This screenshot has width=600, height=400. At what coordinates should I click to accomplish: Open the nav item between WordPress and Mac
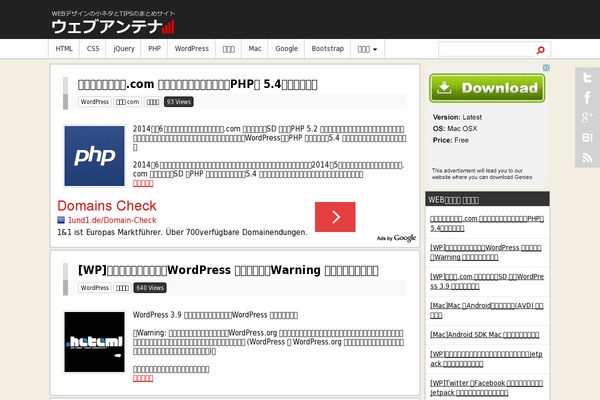[228, 49]
